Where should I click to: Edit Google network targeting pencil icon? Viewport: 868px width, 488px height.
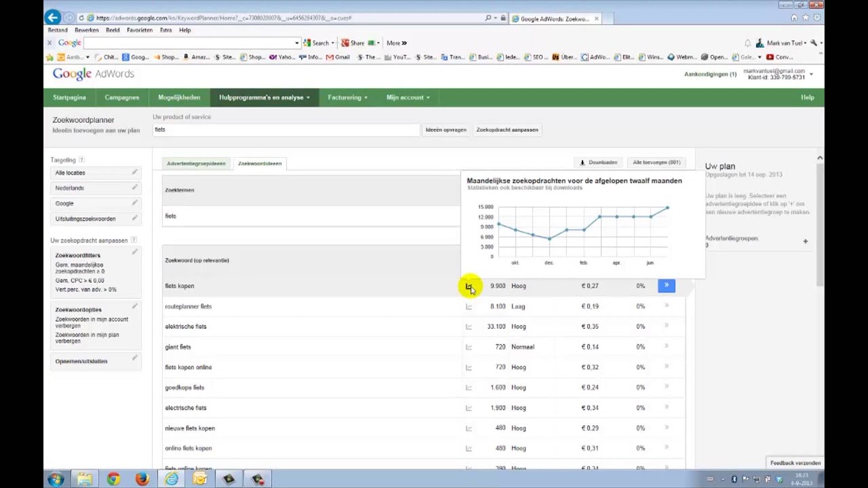134,203
